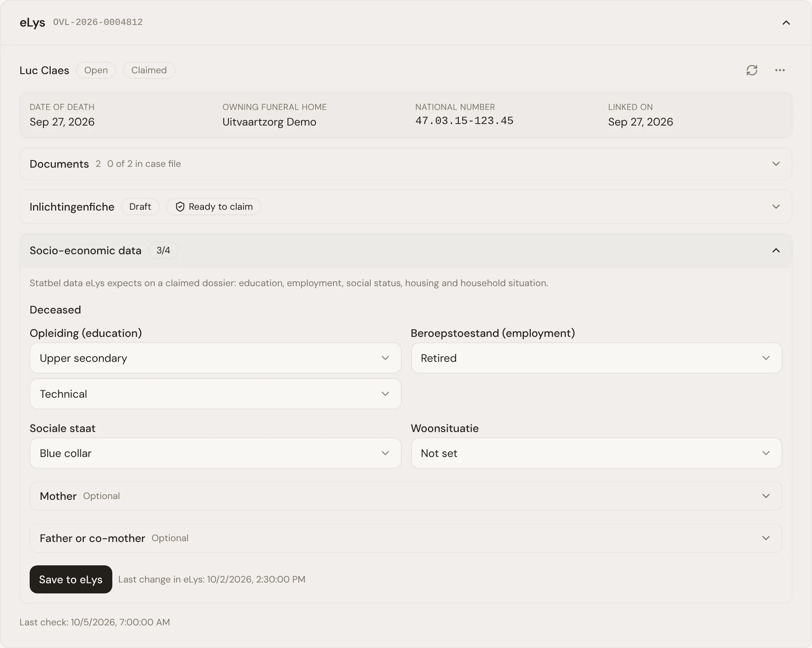Expand the Inlichtingenfiche section
The width and height of the screenshot is (812, 648).
coord(406,207)
